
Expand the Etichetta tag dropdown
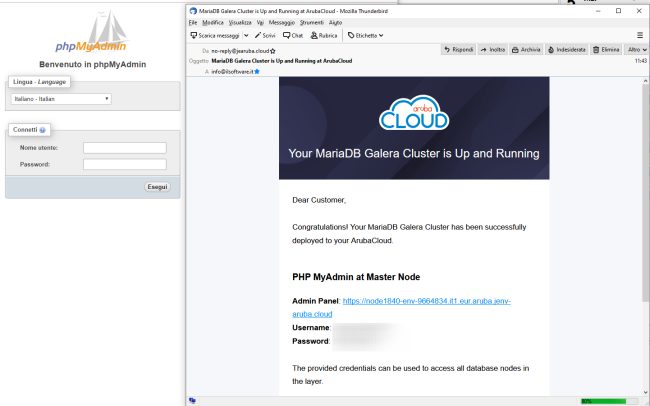366,36
